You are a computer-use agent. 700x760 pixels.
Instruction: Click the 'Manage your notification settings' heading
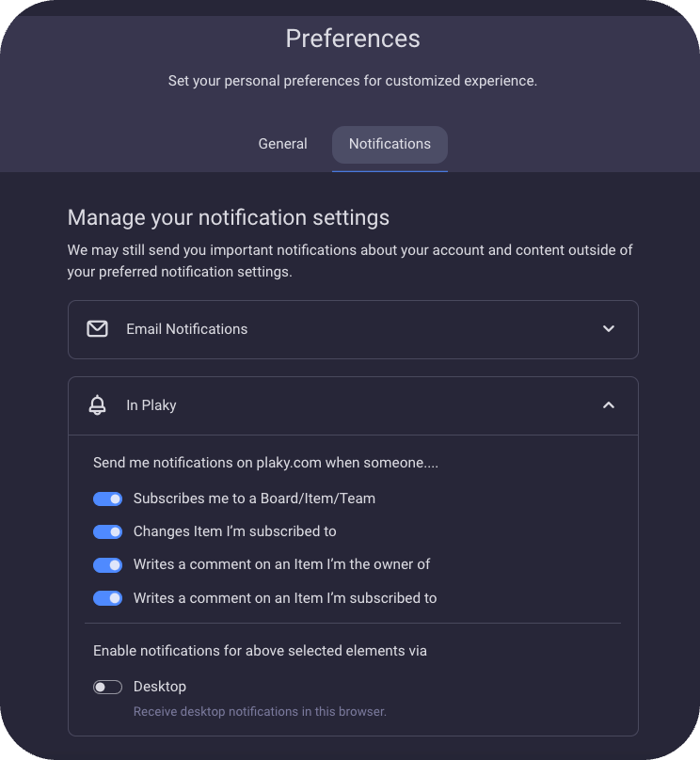point(229,217)
